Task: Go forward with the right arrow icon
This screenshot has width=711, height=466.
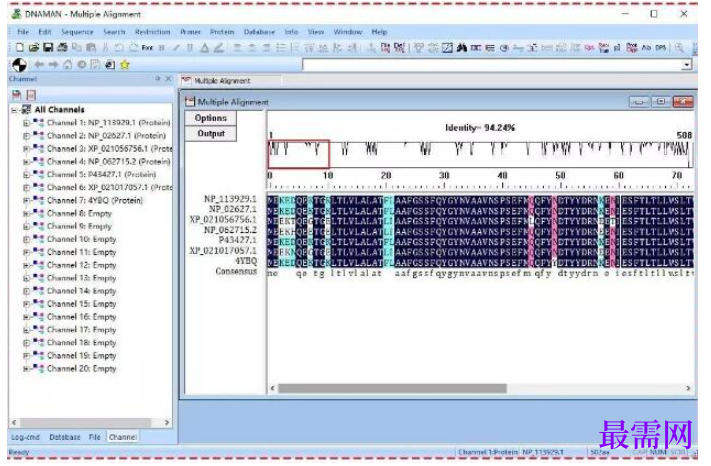Action: (x=53, y=65)
